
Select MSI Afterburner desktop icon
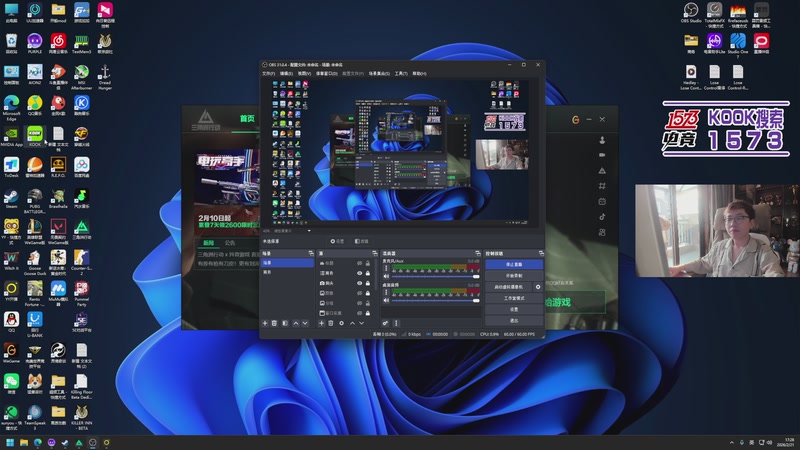coord(82,77)
